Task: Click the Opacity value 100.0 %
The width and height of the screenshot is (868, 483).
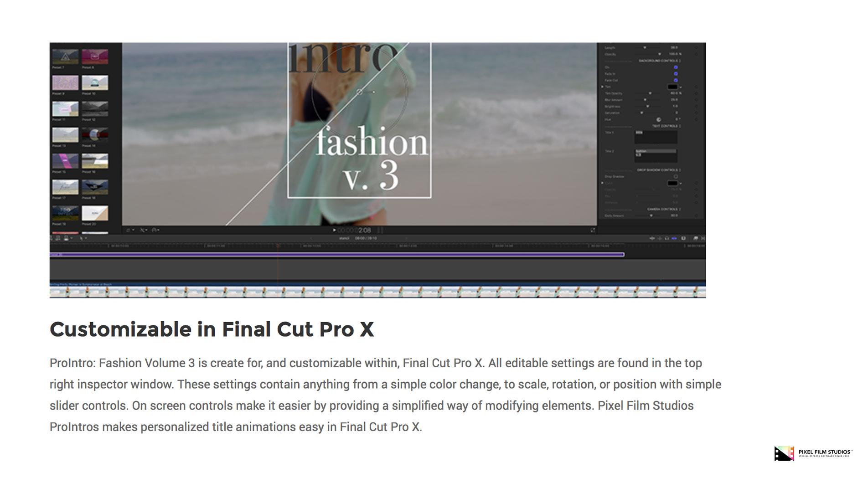Action: [675, 54]
